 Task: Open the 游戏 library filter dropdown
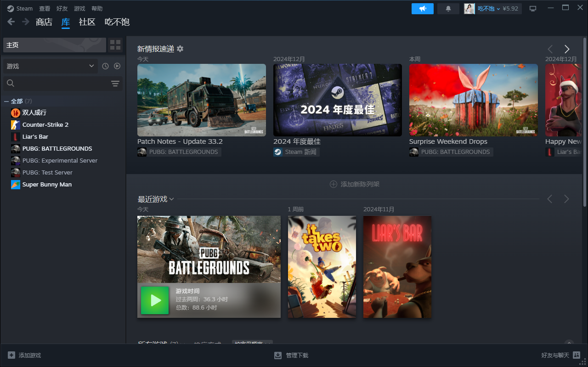click(51, 66)
